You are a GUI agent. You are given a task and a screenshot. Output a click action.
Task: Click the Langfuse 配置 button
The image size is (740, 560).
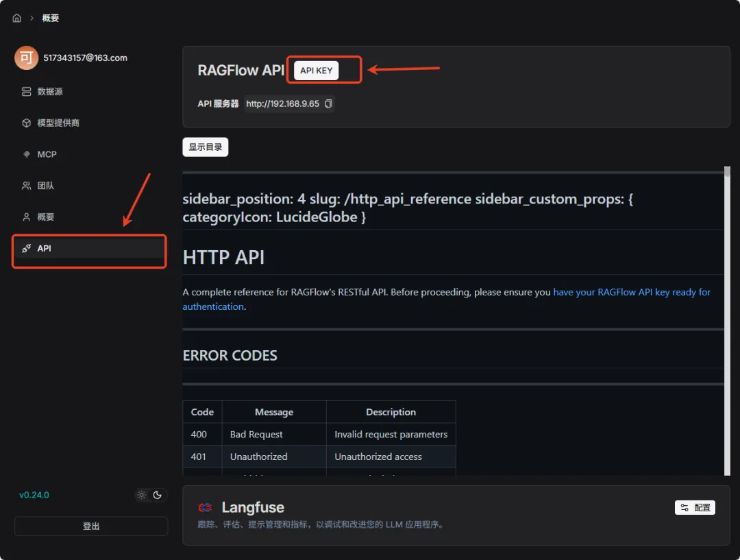(695, 508)
